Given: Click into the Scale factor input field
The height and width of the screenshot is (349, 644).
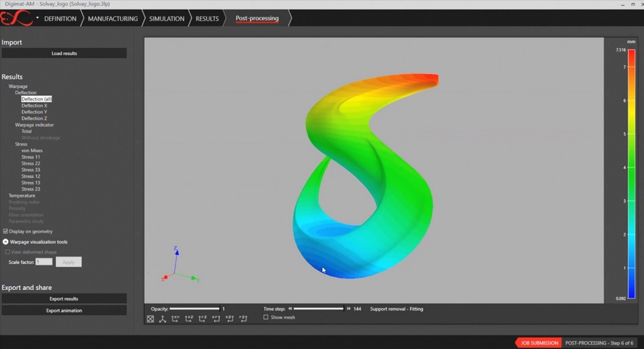Looking at the screenshot, I should click(x=44, y=262).
